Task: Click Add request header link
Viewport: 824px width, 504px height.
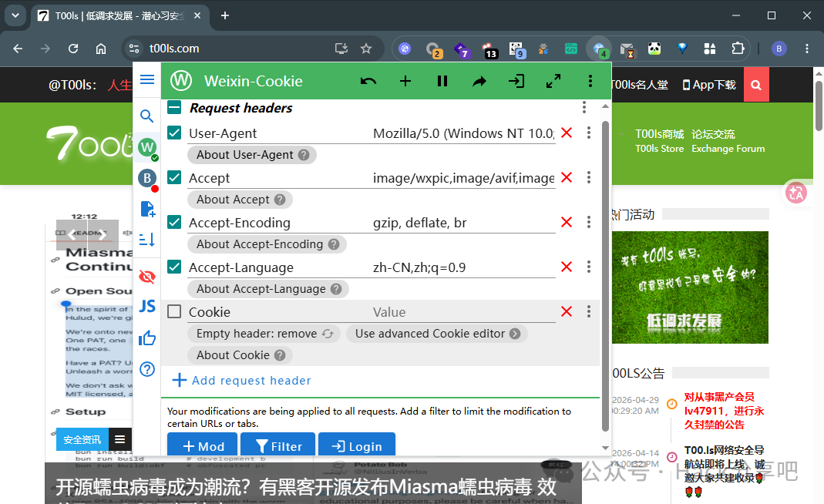Action: (242, 380)
